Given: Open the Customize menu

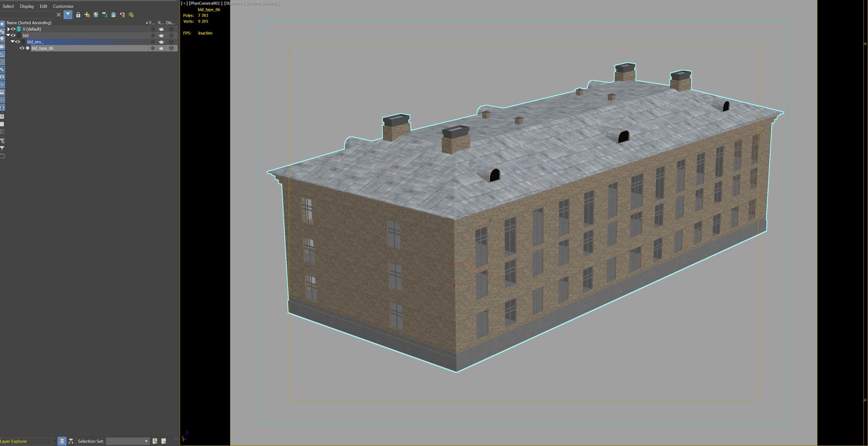Looking at the screenshot, I should coord(63,6).
